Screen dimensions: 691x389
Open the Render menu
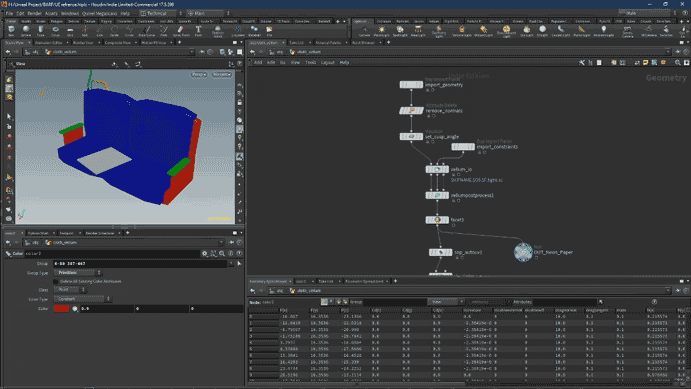pos(34,13)
